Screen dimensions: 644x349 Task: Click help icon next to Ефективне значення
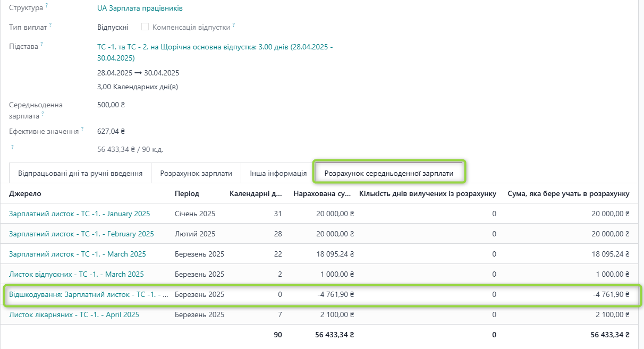(82, 129)
